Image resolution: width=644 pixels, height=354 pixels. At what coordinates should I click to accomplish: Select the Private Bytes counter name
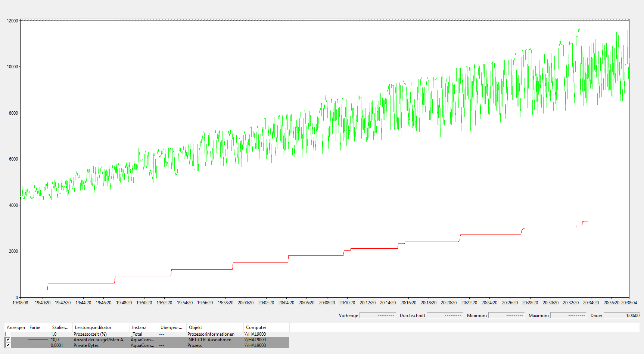tap(86, 345)
